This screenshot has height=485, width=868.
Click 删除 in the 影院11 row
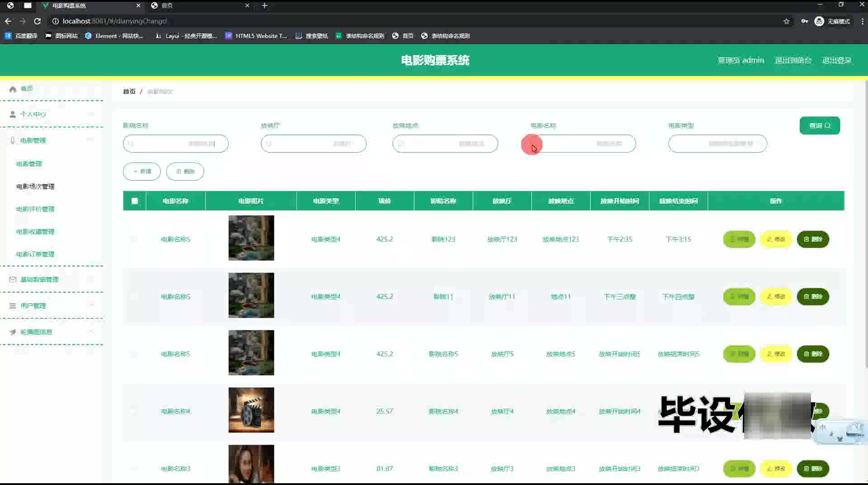pos(813,297)
